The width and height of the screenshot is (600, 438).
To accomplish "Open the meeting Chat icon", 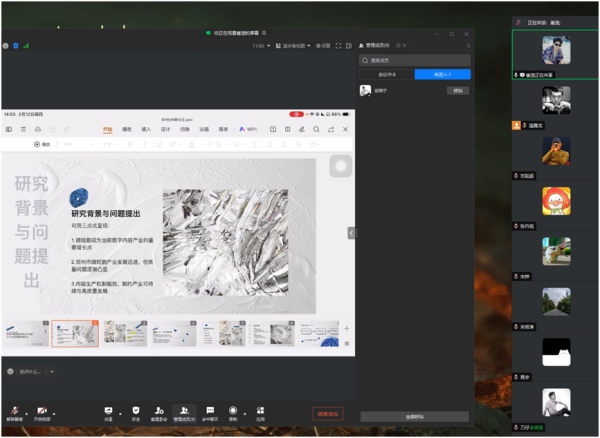I will pyautogui.click(x=210, y=412).
